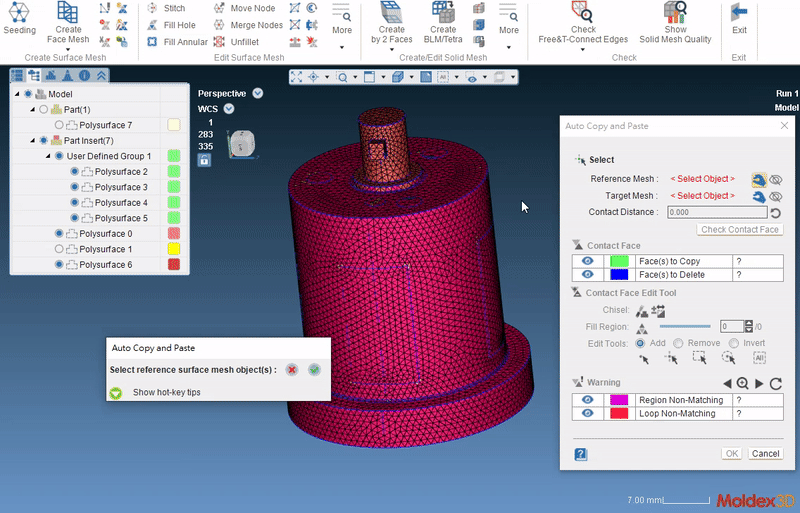Collapse the User Defined Group 1 node

tap(46, 156)
